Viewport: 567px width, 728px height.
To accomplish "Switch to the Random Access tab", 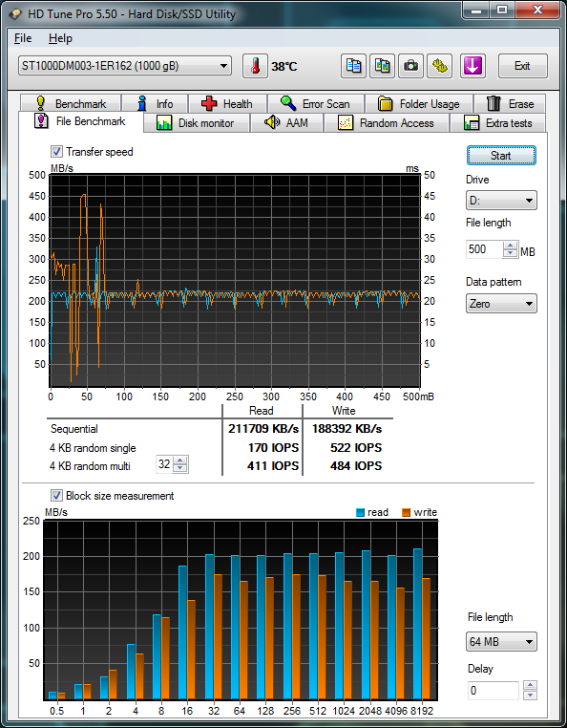I will point(387,123).
